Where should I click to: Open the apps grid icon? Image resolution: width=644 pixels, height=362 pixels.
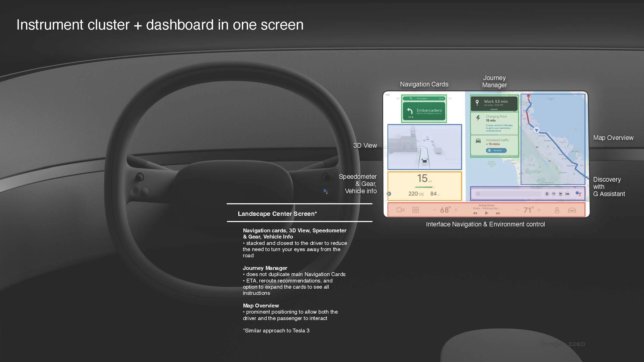click(x=416, y=210)
